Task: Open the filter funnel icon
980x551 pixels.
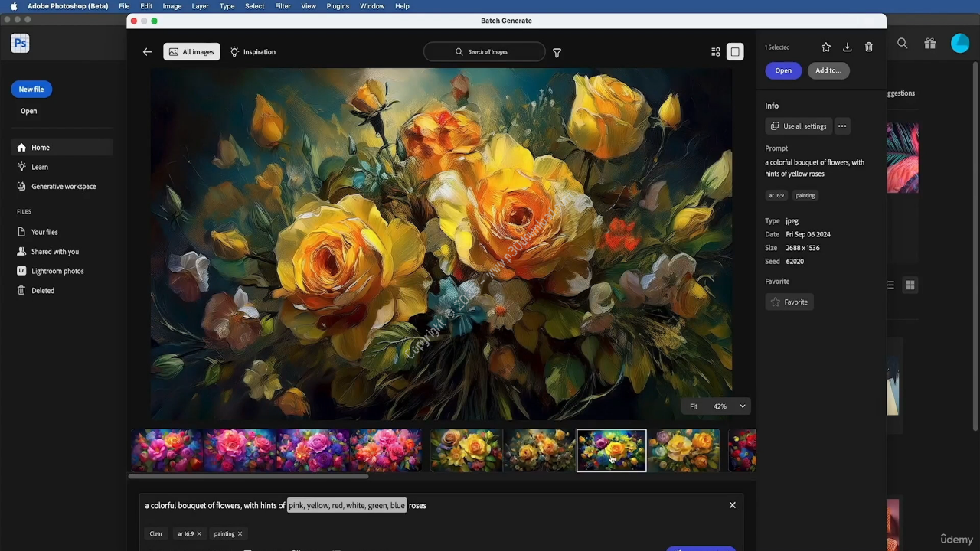Action: (557, 53)
